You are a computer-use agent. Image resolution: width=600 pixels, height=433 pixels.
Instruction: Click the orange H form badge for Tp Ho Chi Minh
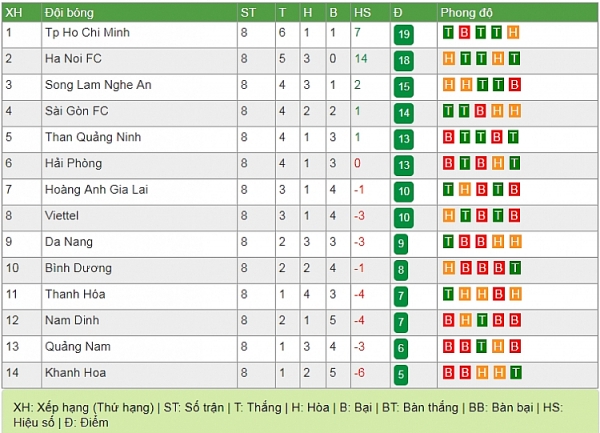pyautogui.click(x=514, y=32)
